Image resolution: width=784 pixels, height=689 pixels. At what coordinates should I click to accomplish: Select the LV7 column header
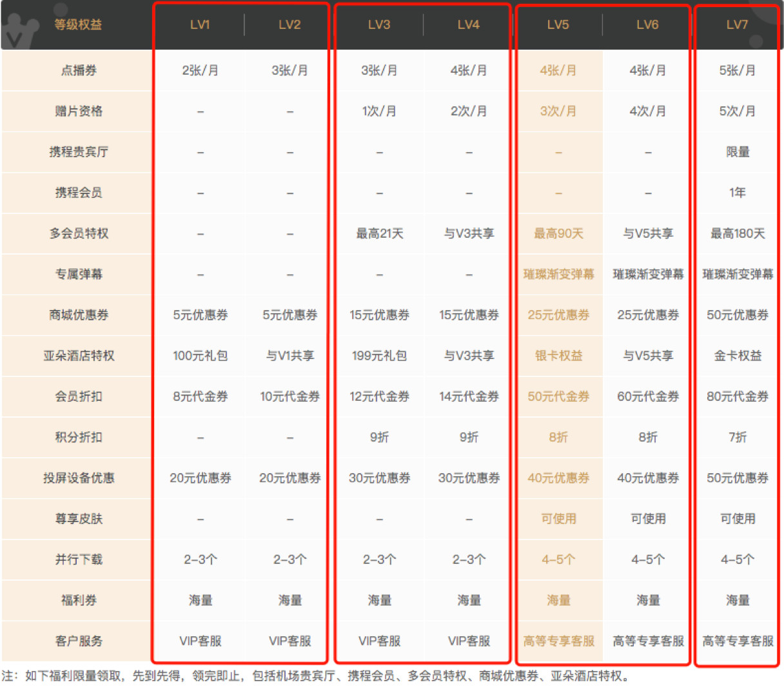click(737, 24)
